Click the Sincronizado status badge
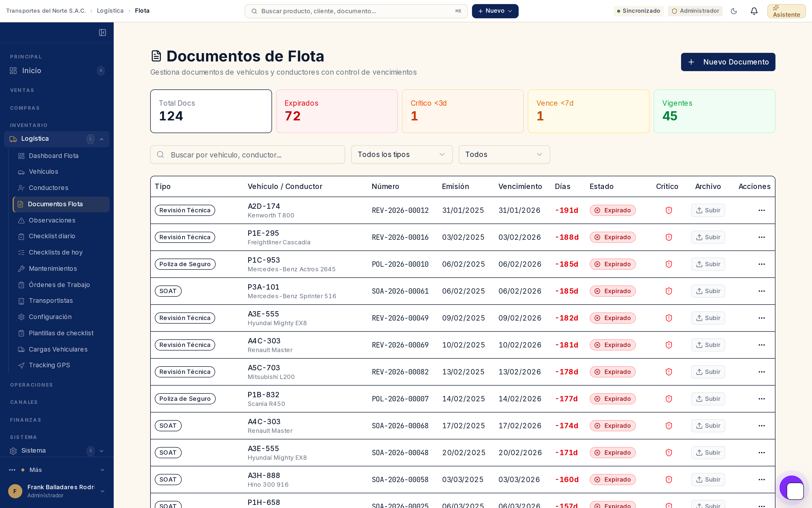This screenshot has height=508, width=812. click(638, 11)
